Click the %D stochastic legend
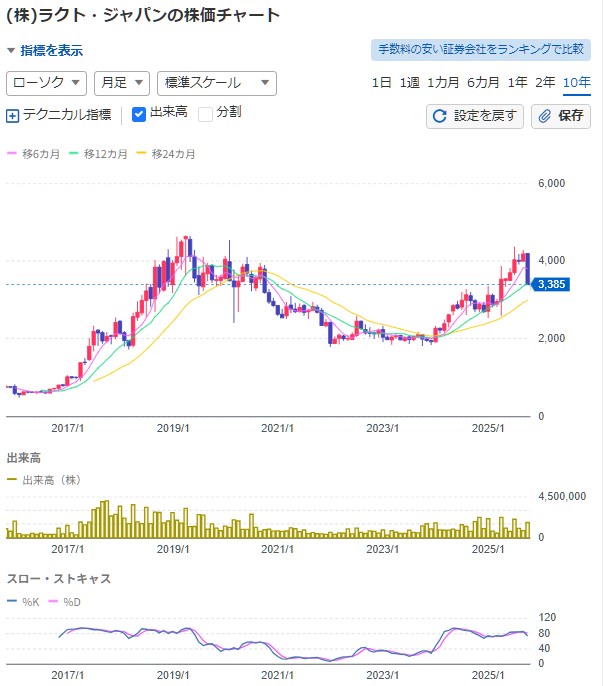Viewport: 603px width, 686px height. pos(64,602)
